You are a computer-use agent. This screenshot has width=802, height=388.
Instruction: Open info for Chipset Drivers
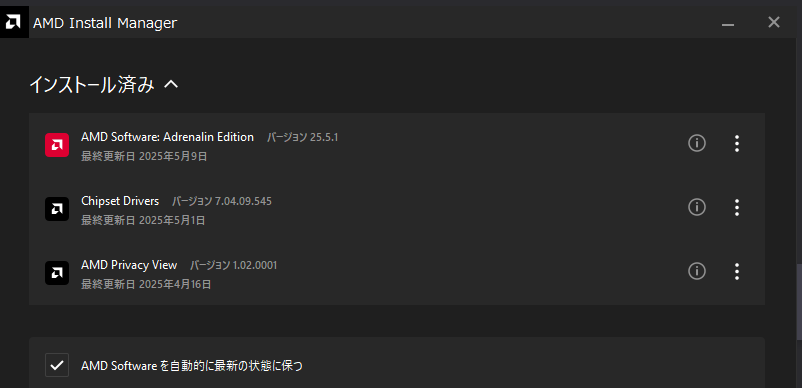697,207
